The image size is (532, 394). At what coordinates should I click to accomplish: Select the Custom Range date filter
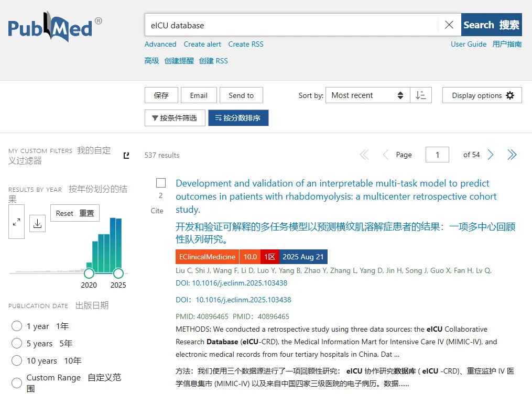tap(17, 383)
